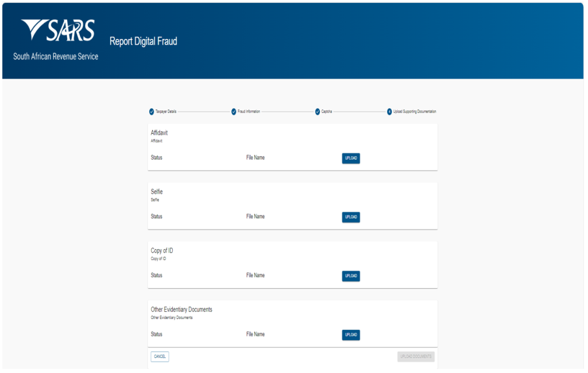Cancel the fraud report submission
The width and height of the screenshot is (588, 373).
click(160, 356)
